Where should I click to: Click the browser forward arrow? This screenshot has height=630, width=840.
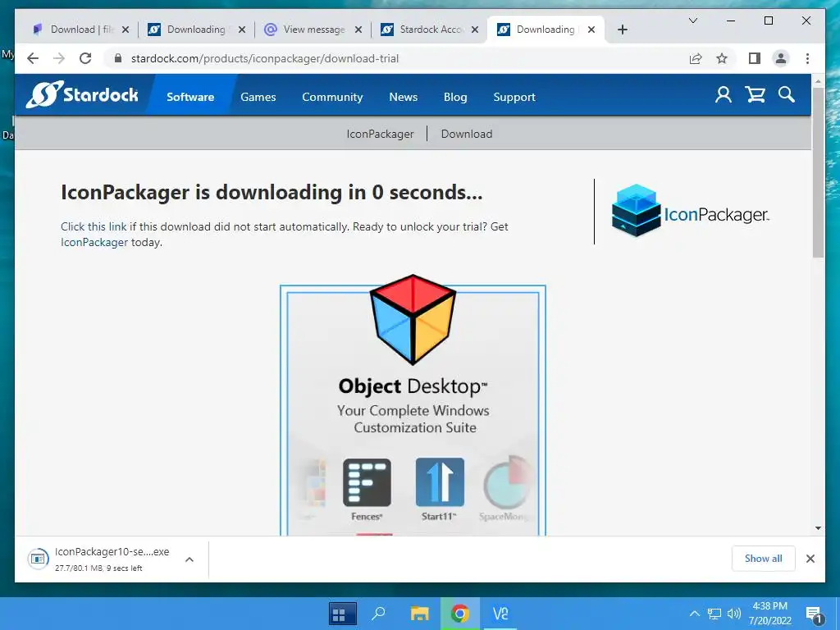tap(59, 58)
